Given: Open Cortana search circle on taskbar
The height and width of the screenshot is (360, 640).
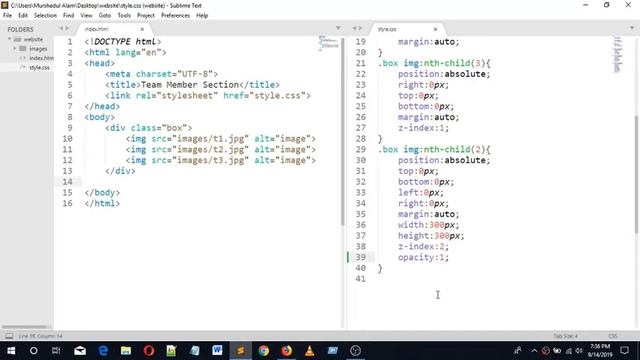Looking at the screenshot, I should (x=33, y=351).
